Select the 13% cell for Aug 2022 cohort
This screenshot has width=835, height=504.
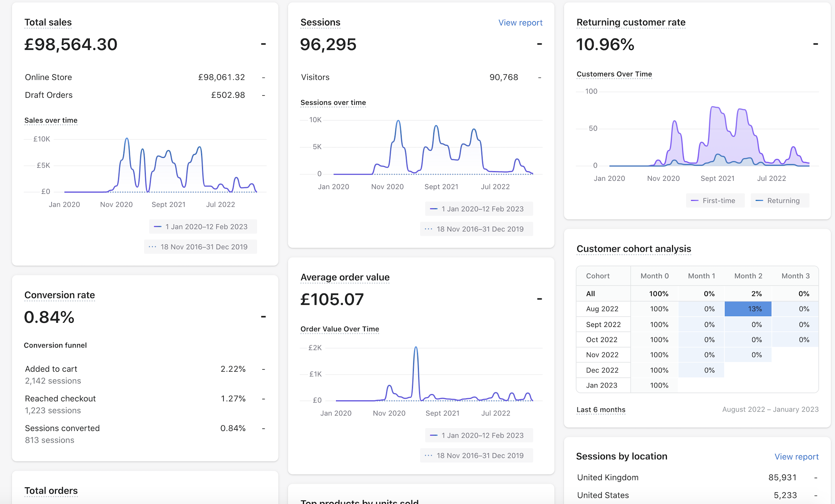coord(748,309)
